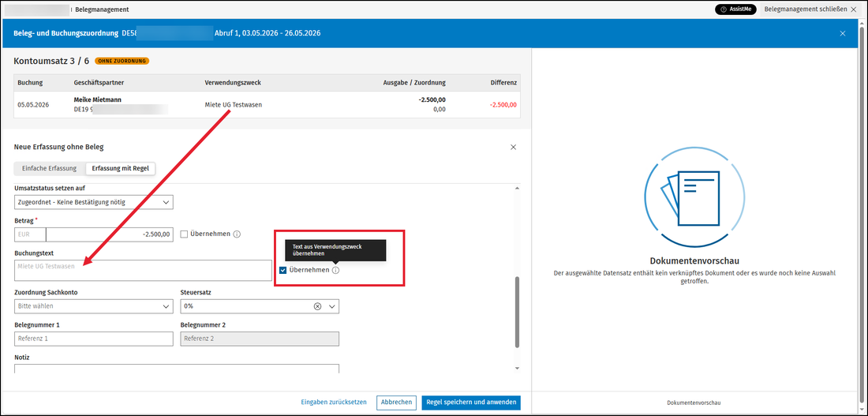Click the Verwendungszweck column header
Image resolution: width=868 pixels, height=416 pixels.
[x=233, y=83]
